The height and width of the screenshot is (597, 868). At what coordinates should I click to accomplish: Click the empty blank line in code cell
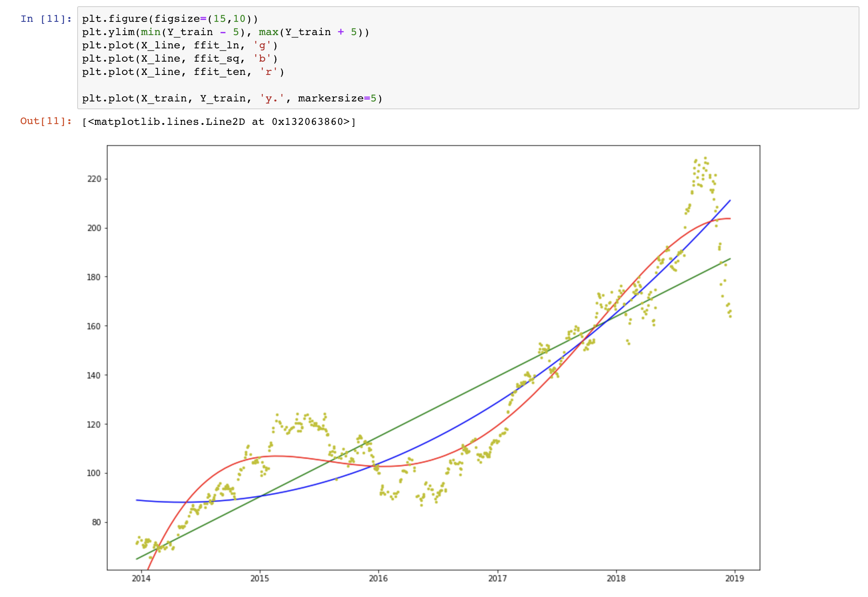234,85
